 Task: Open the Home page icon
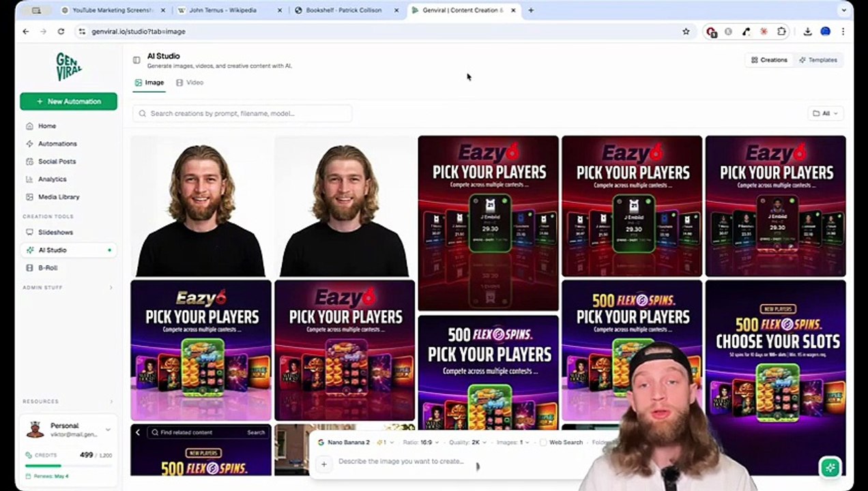tap(29, 126)
